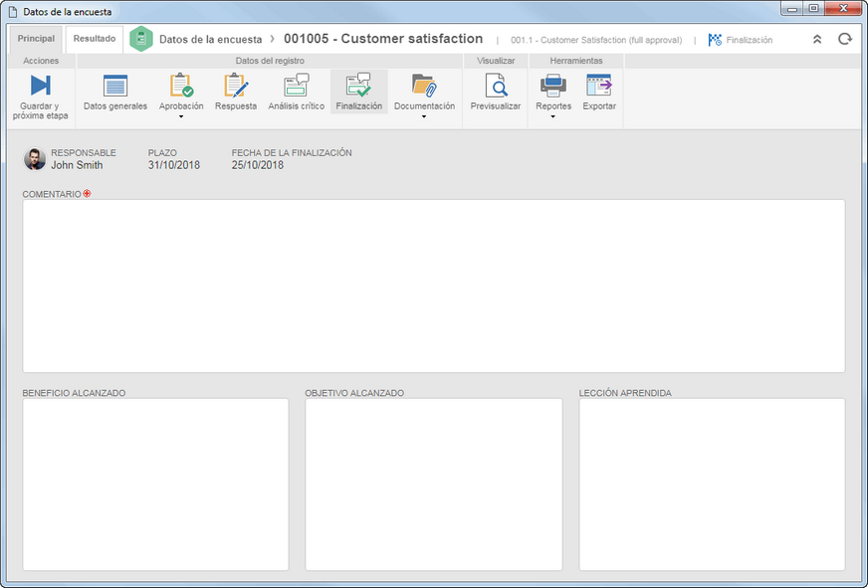
Task: Click the Plazo date 31/10/2018
Action: pos(174,165)
